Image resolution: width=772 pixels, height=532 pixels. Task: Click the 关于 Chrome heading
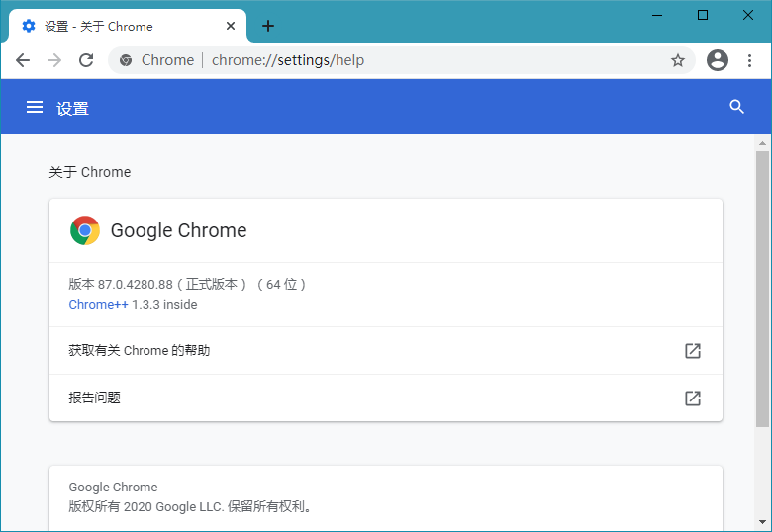click(90, 172)
